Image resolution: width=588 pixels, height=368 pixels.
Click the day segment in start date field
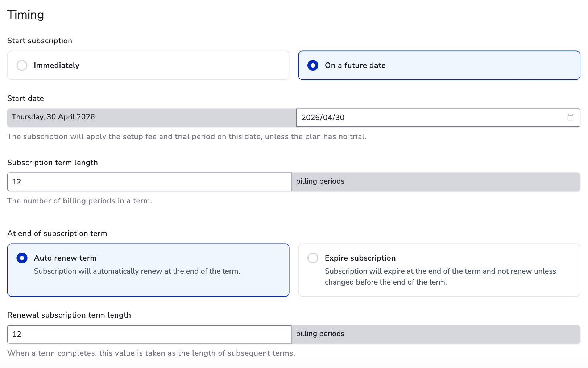tap(340, 118)
